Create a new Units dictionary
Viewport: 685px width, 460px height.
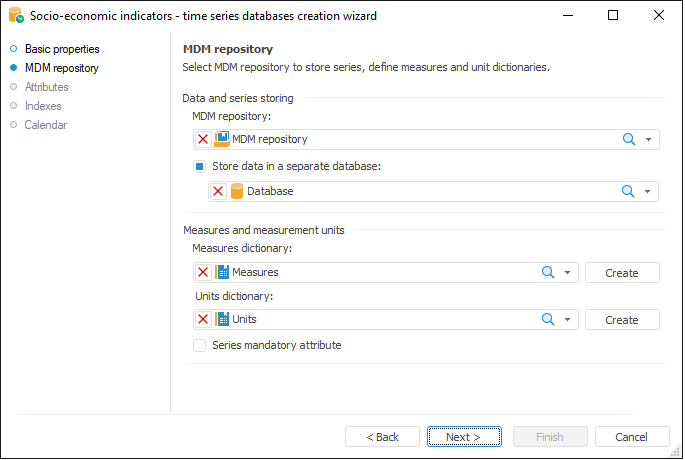[621, 320]
